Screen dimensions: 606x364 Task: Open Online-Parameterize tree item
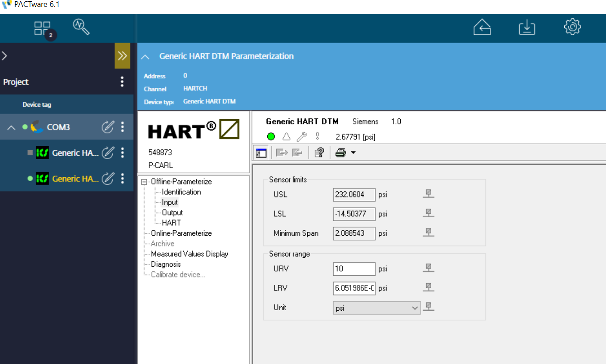coord(181,233)
